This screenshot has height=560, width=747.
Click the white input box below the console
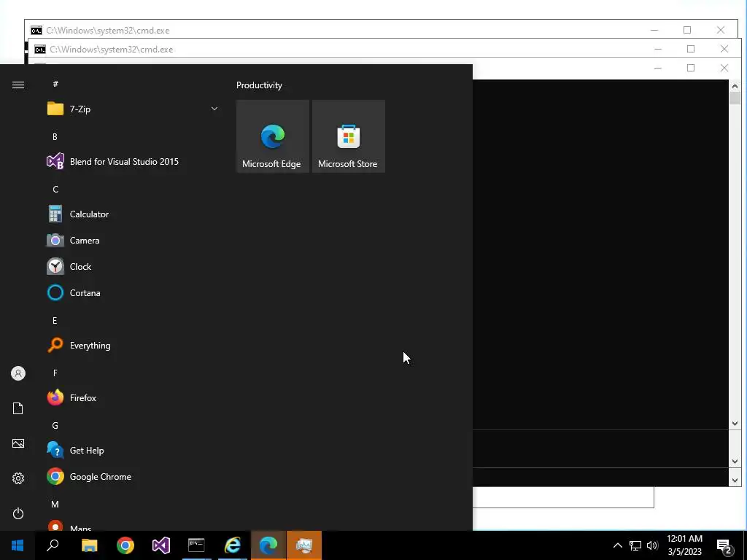(x=563, y=497)
